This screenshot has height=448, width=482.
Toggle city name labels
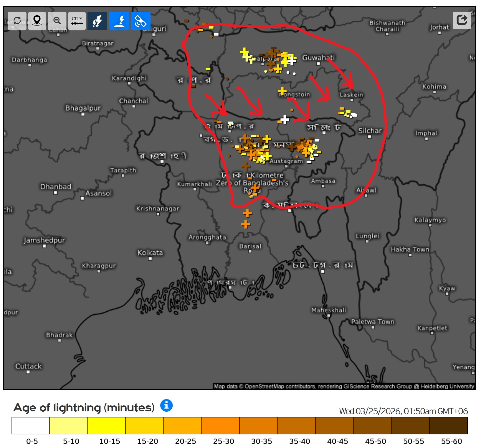tap(77, 21)
